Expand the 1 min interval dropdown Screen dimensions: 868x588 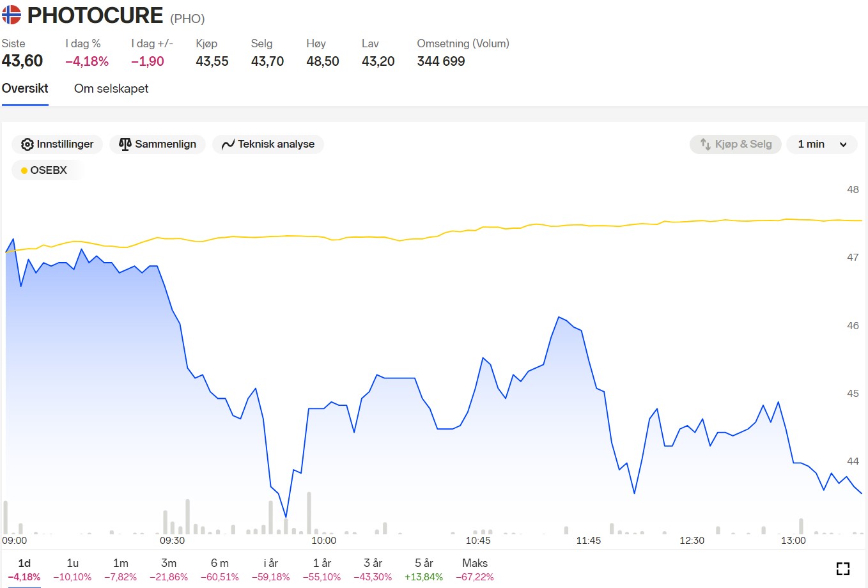click(x=822, y=144)
